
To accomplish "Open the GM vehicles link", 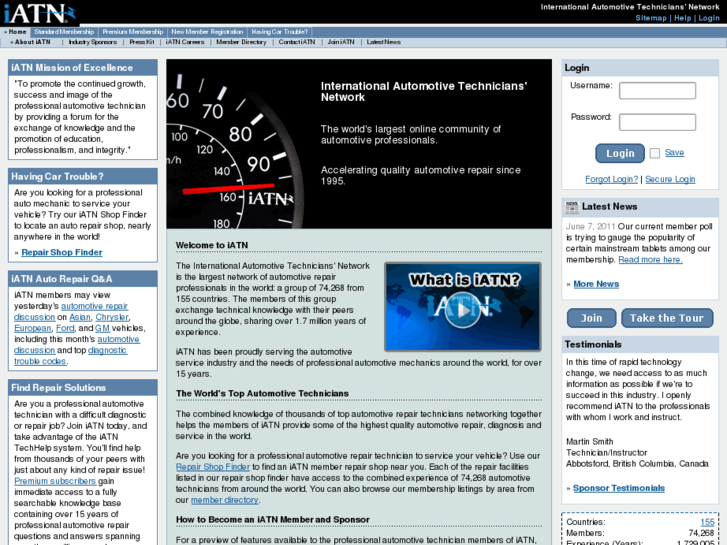I will point(102,328).
